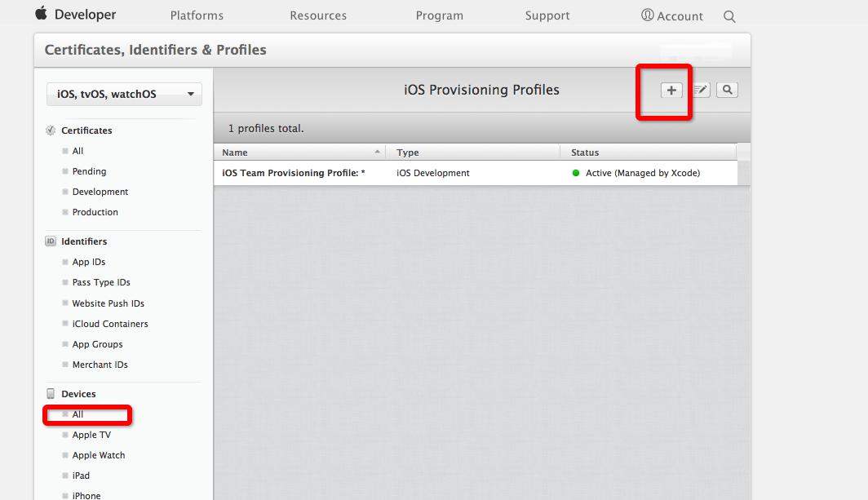The height and width of the screenshot is (500, 868).
Task: Click the Type column header
Action: pos(407,153)
